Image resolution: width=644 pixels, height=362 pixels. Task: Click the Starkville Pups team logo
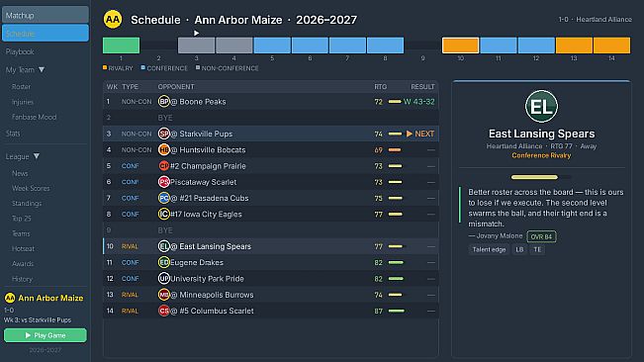164,134
